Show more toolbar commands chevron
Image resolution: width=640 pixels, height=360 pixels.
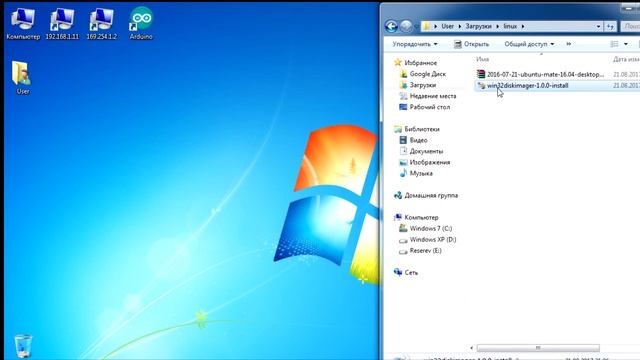pyautogui.click(x=569, y=44)
